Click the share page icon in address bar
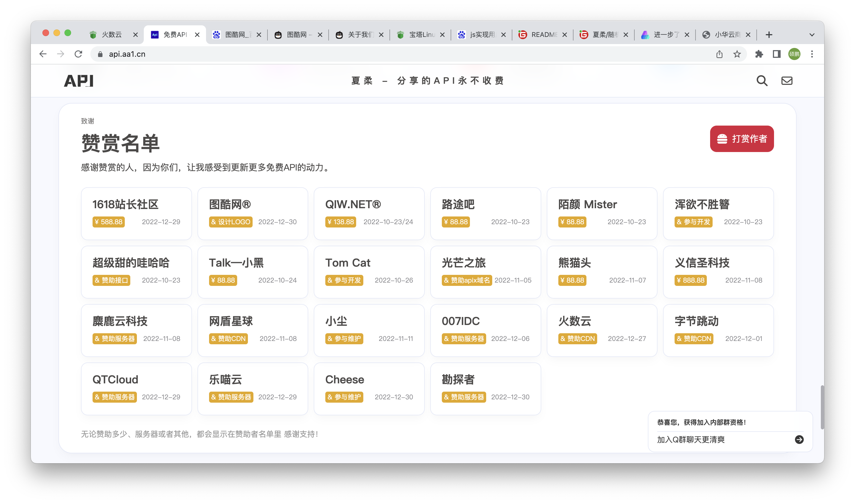 [x=719, y=54]
